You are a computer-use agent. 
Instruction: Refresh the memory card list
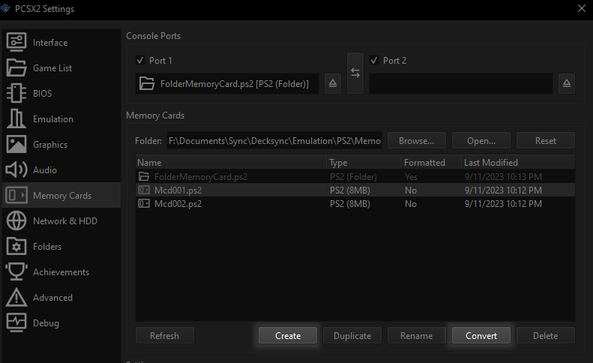coord(165,335)
